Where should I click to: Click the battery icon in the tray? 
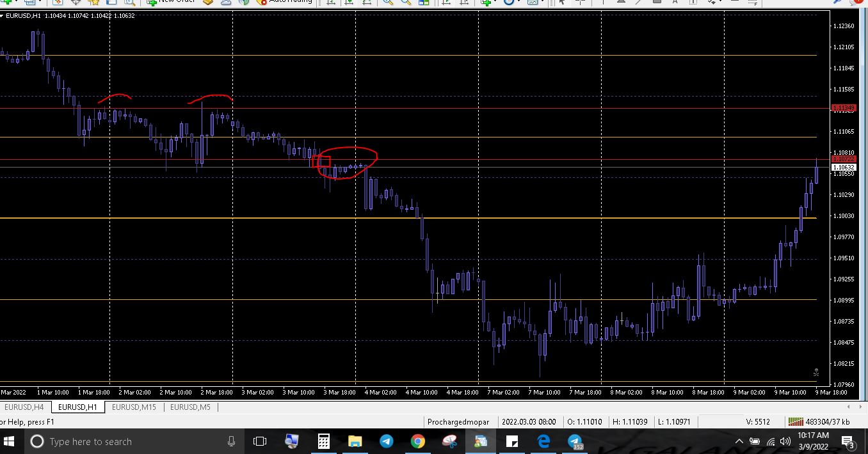pyautogui.click(x=755, y=441)
